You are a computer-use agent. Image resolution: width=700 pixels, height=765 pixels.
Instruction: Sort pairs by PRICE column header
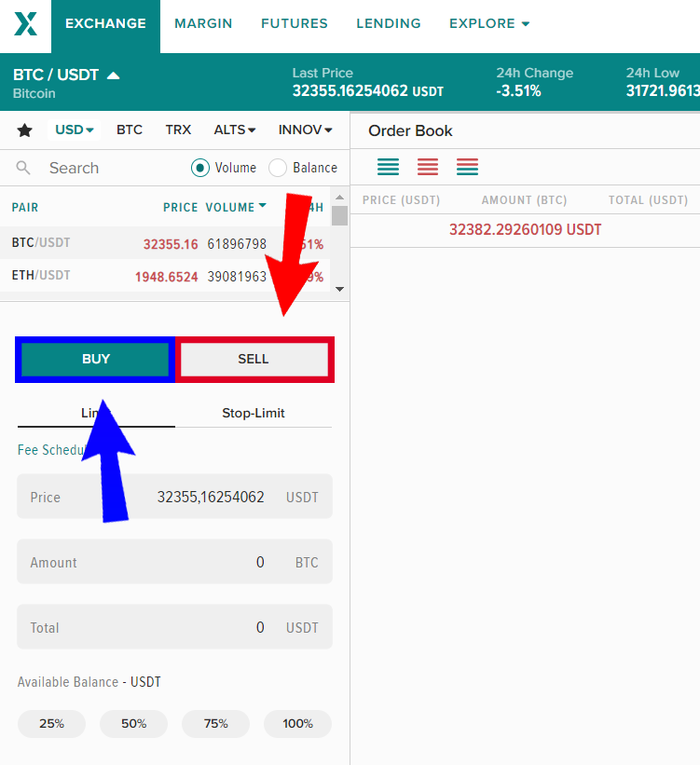click(180, 208)
